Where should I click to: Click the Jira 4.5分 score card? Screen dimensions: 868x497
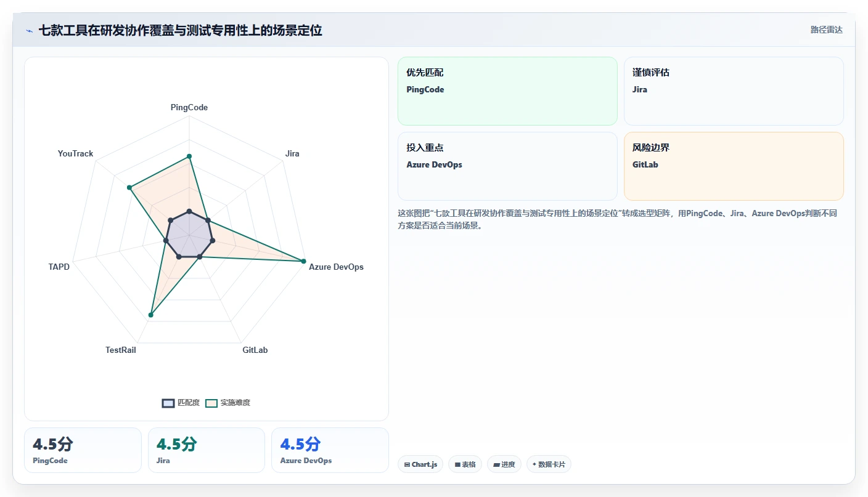207,450
